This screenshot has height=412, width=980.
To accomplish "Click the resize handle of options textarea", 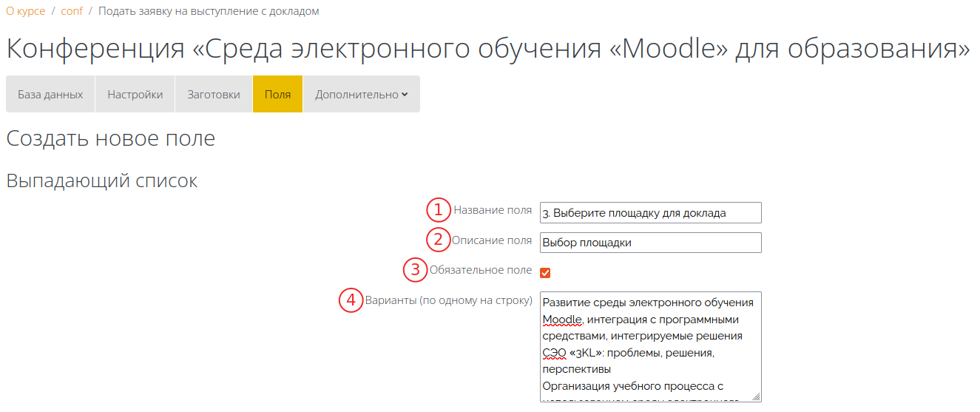I will coord(756,396).
